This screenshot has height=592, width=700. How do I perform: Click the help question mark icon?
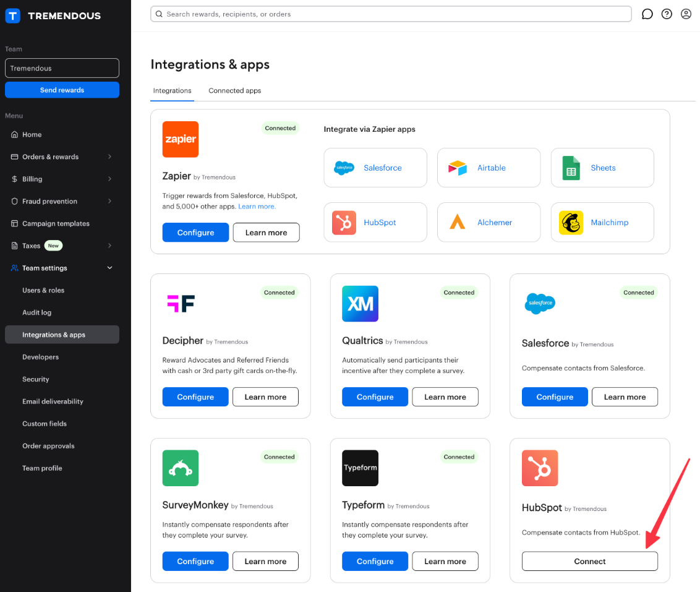(x=667, y=14)
